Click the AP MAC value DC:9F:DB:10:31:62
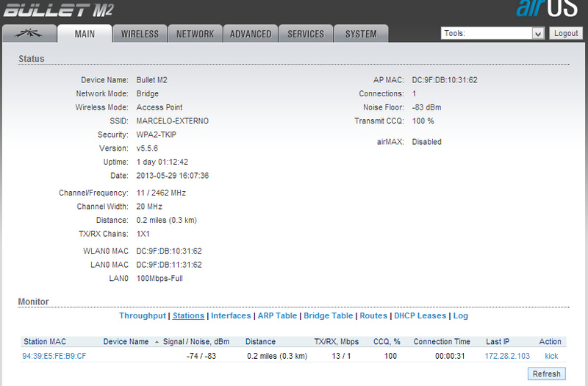The image size is (588, 386). pos(445,80)
